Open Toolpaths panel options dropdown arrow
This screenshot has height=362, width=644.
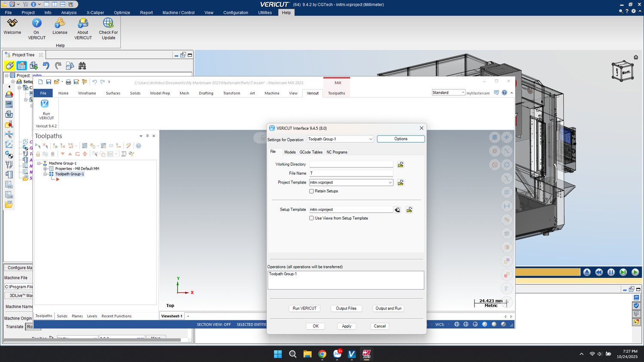point(141,136)
